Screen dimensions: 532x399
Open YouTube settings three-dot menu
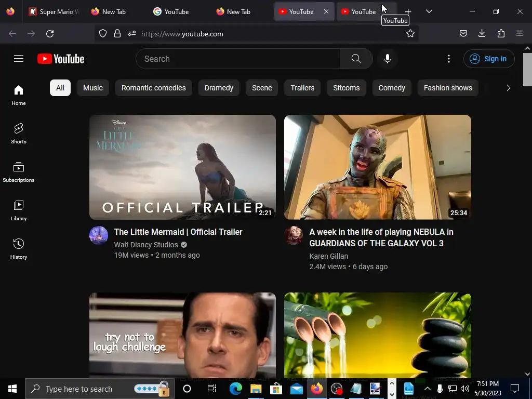(x=448, y=59)
